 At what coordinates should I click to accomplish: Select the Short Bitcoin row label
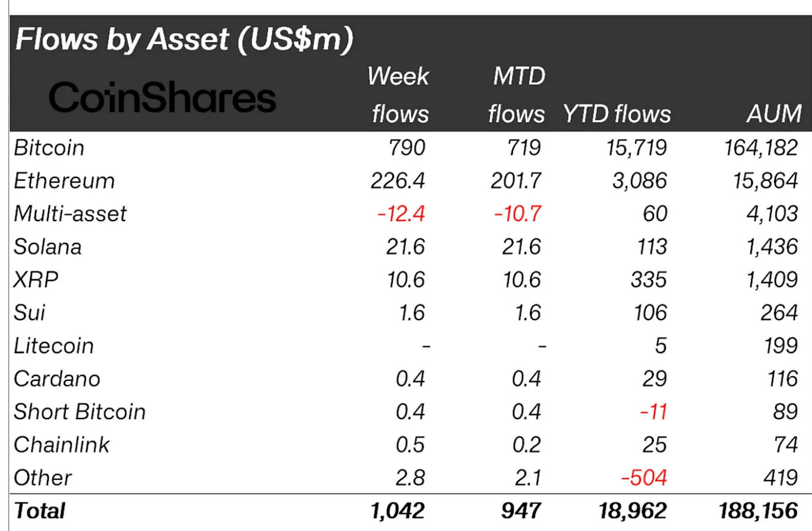coord(79,412)
